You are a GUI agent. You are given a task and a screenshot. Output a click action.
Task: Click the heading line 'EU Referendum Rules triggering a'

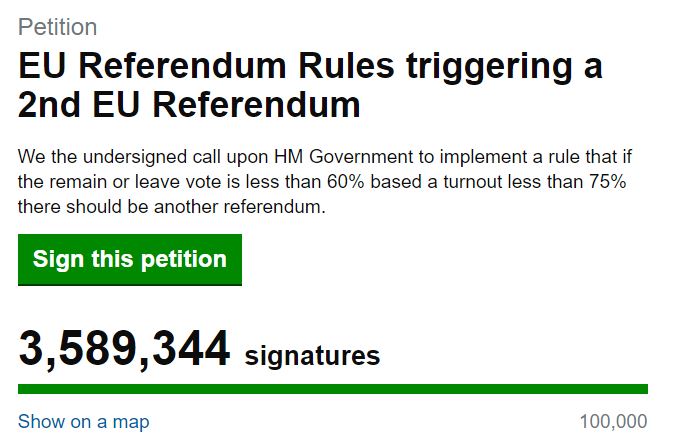coord(310,66)
